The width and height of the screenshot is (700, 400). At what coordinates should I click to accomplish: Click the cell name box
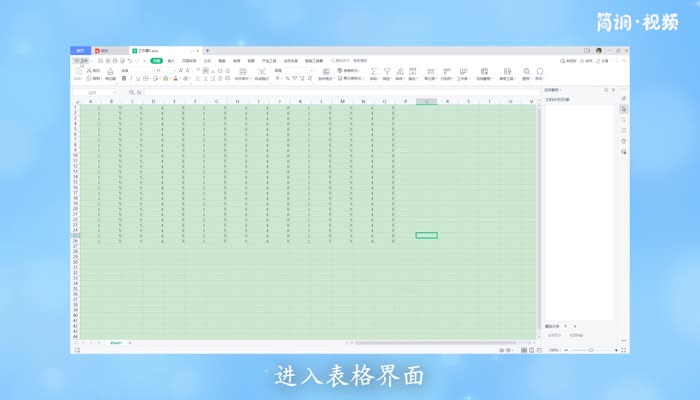[x=92, y=93]
